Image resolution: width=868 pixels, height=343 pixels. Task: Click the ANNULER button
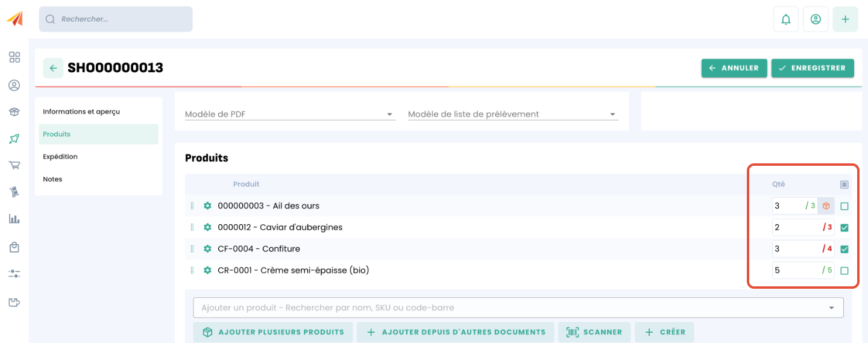pyautogui.click(x=734, y=68)
